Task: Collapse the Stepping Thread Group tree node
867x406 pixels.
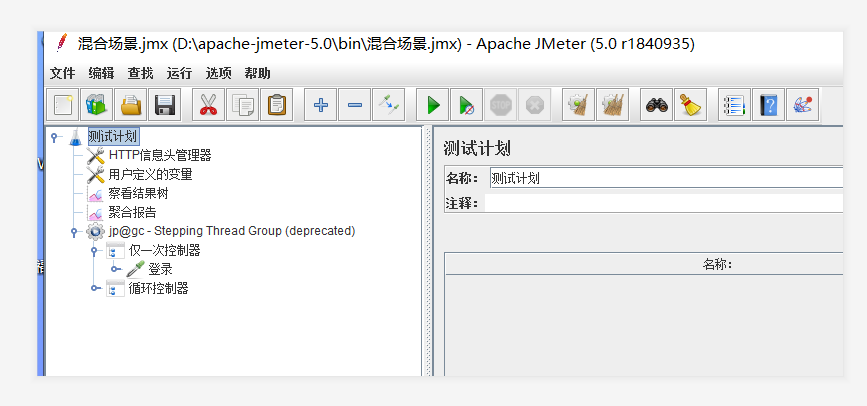Action: 74,232
